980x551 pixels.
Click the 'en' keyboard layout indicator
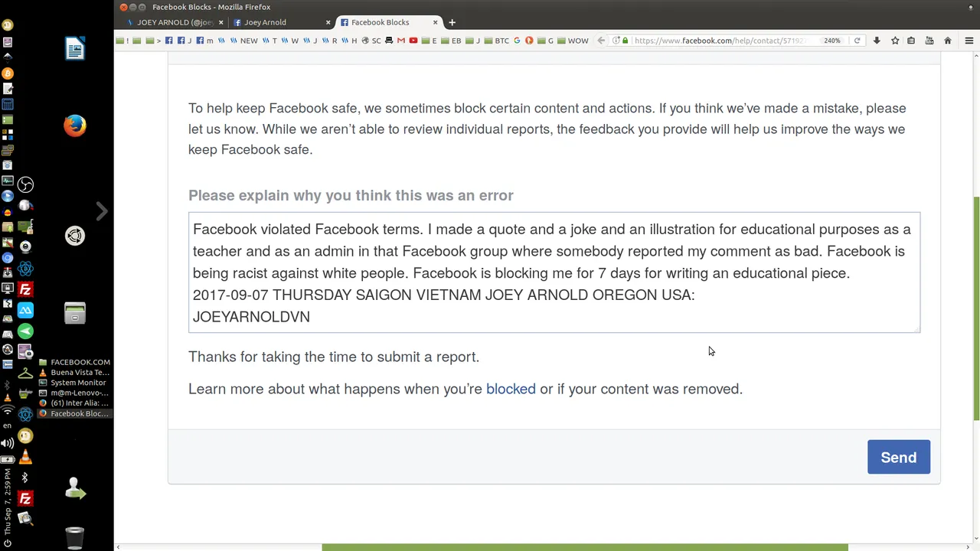point(8,425)
